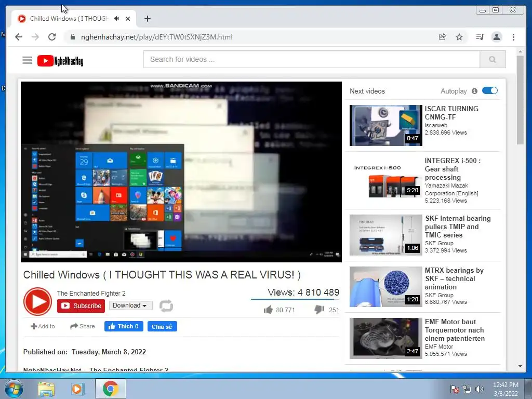Click the page scrollbar down arrow
This screenshot has width=532, height=399.
(x=520, y=366)
